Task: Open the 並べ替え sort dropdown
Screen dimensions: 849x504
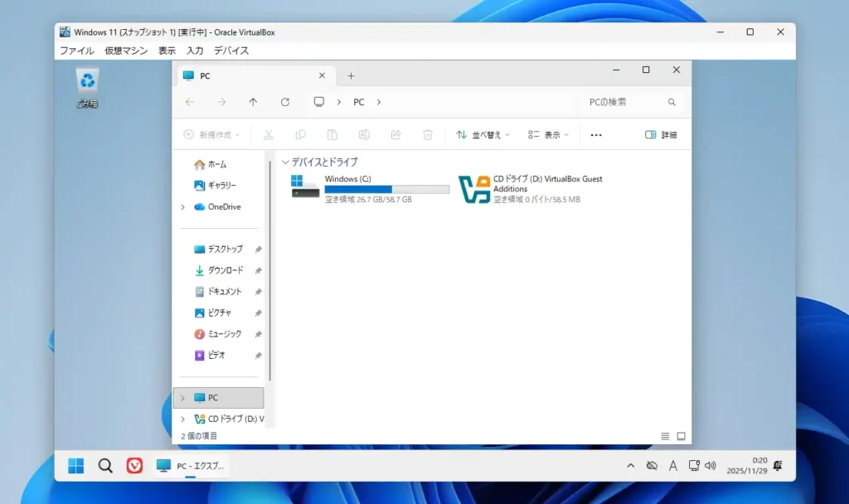Action: pos(483,134)
